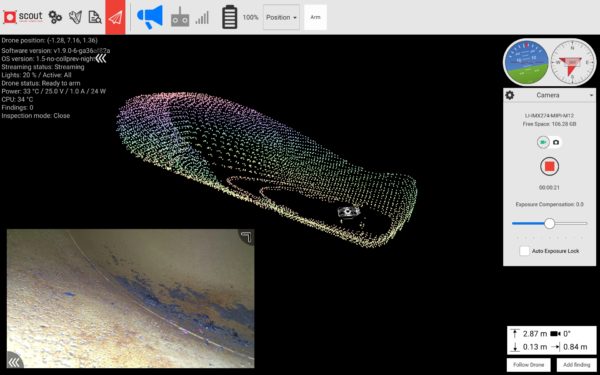Screen dimensions: 600x375
Task: Open camera panel gear settings
Action: 510,95
